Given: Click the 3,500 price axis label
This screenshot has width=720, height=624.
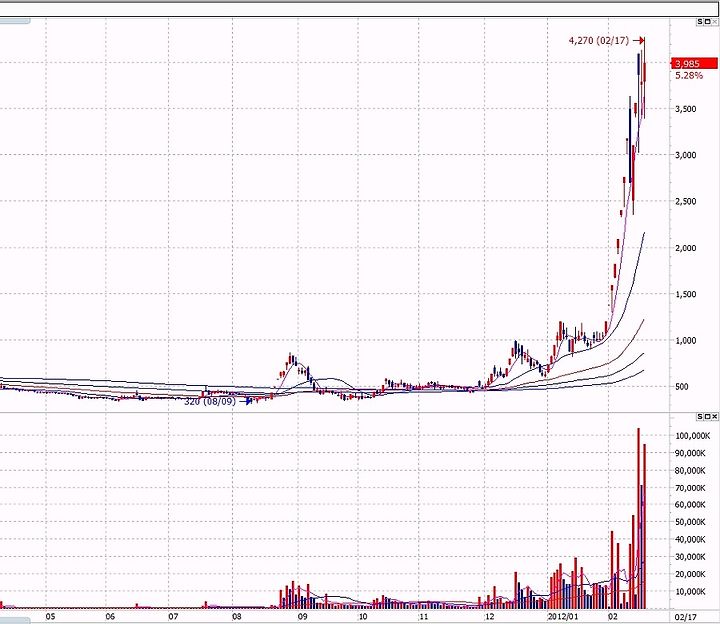Looking at the screenshot, I should 686,109.
